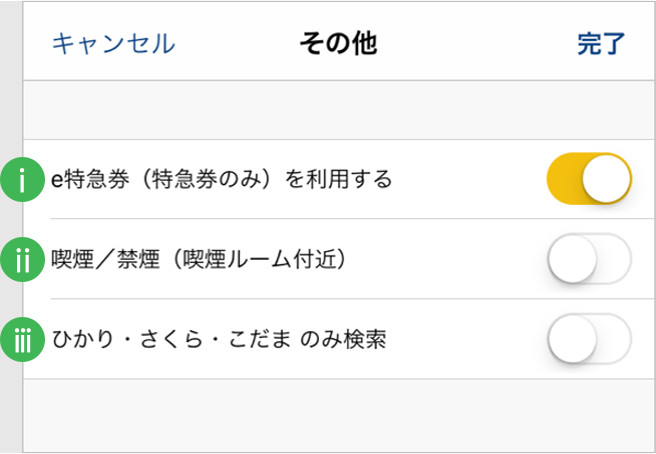Click the knob of the ひかり・さくら・こだま switch
This screenshot has height=454, width=656.
pyautogui.click(x=572, y=339)
